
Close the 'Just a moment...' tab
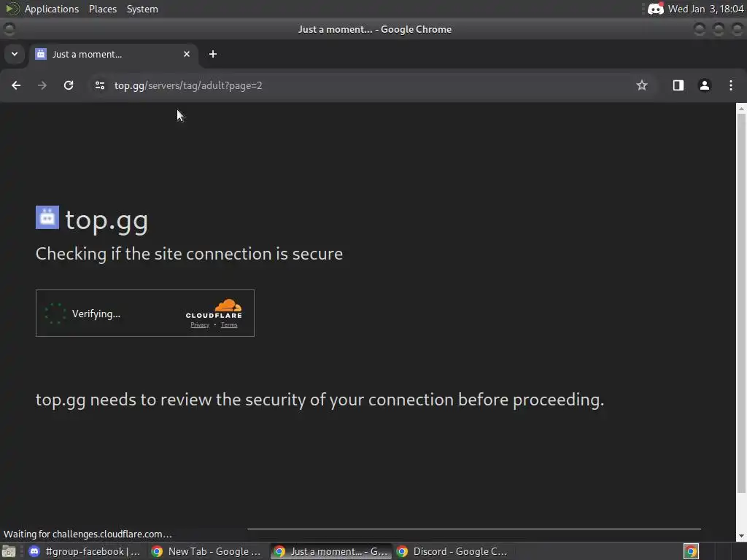[x=187, y=54]
